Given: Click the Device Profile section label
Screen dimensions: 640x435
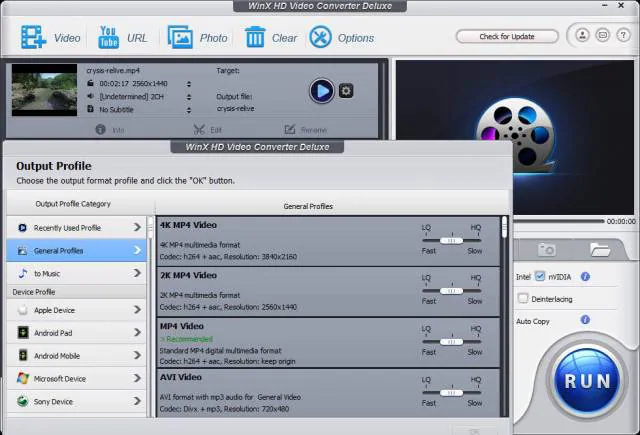Looking at the screenshot, I should click(34, 292).
